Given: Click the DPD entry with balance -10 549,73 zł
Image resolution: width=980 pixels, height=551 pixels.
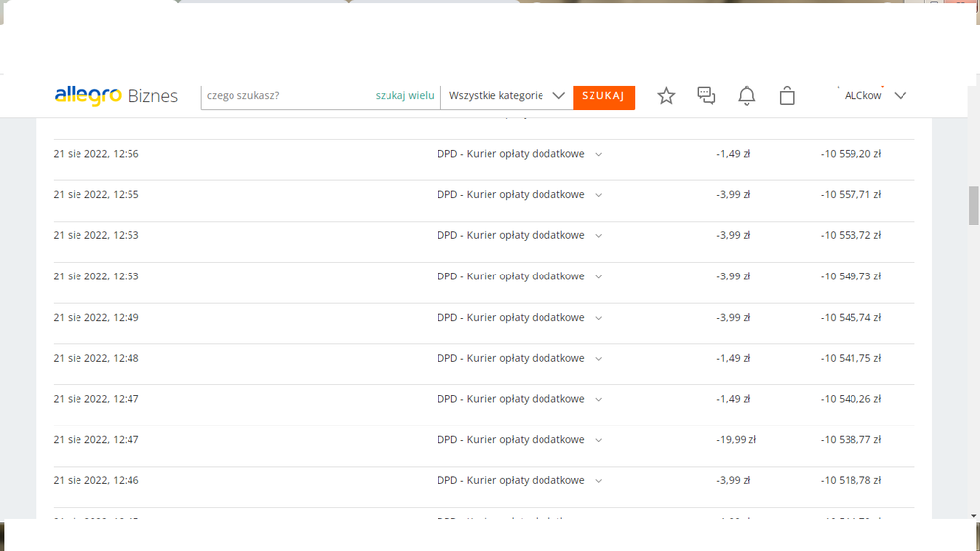Looking at the screenshot, I should [510, 276].
